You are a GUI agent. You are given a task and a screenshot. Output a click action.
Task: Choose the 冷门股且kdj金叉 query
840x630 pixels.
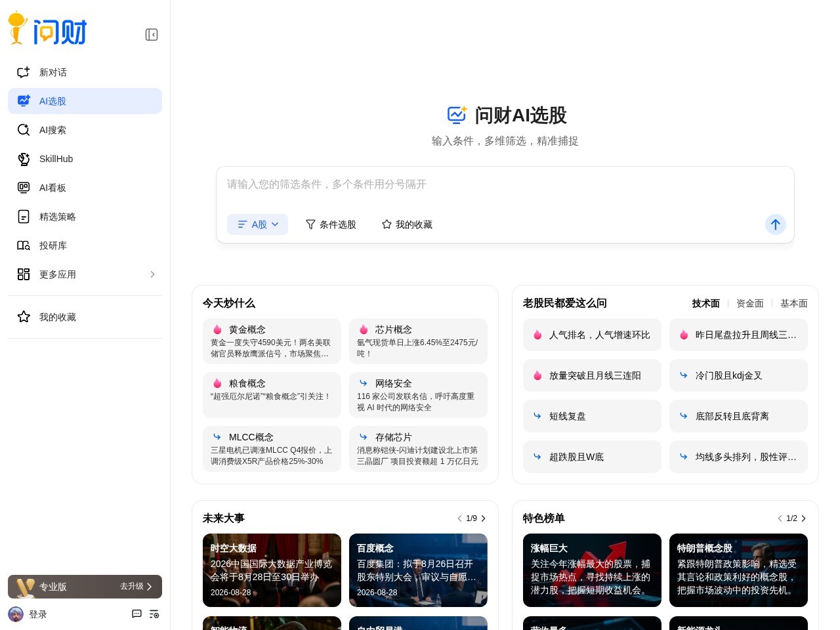(738, 375)
